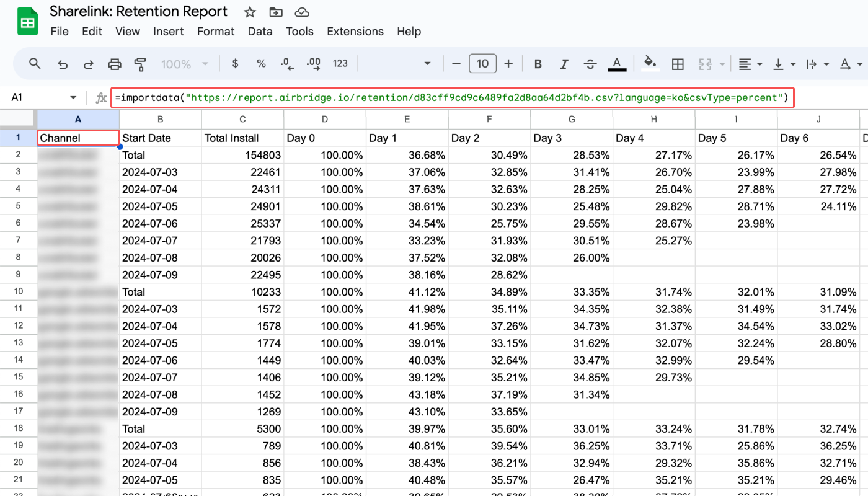Increase decimal places
The image size is (868, 496).
click(313, 63)
